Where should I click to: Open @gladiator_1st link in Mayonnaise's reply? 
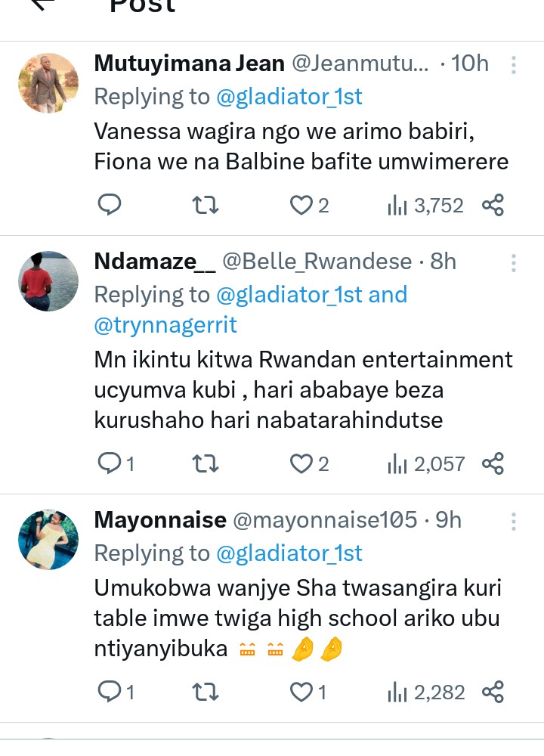tap(289, 553)
